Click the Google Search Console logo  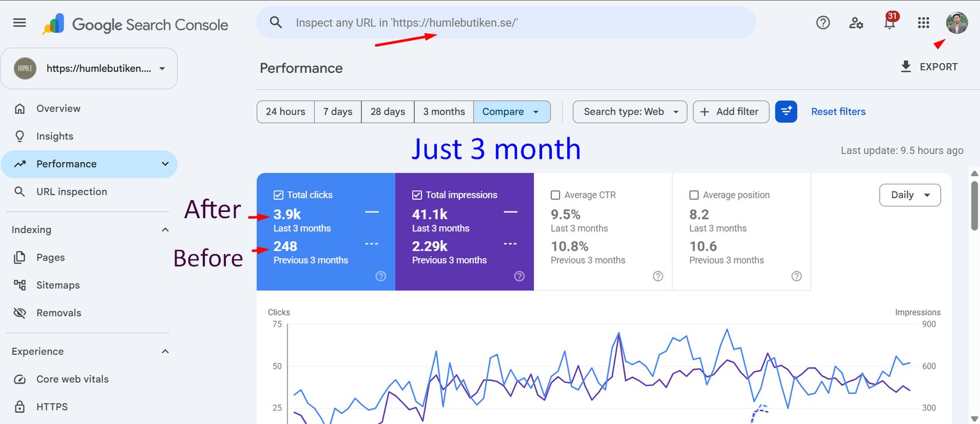[135, 25]
